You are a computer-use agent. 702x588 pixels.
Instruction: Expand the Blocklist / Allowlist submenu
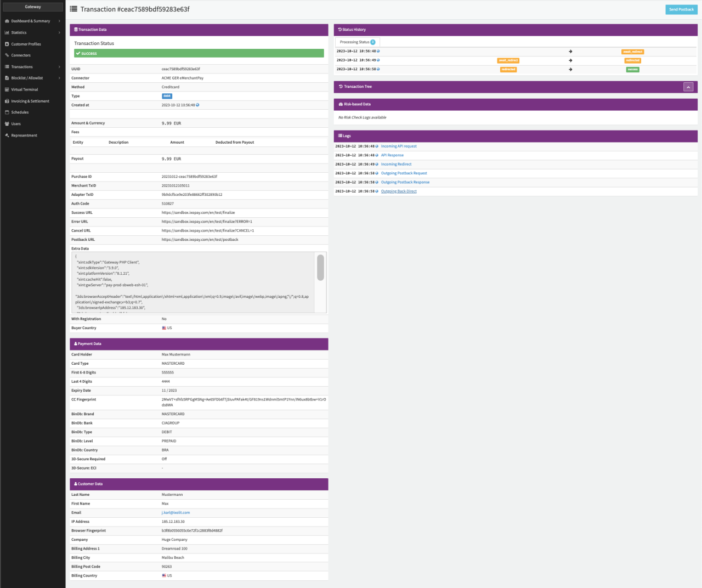pyautogui.click(x=59, y=78)
